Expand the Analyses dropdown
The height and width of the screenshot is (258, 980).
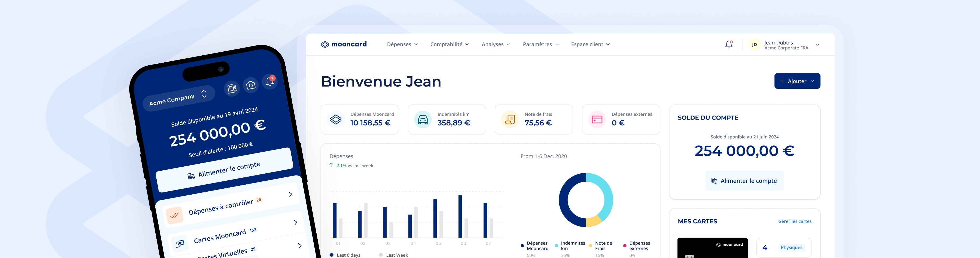point(496,44)
